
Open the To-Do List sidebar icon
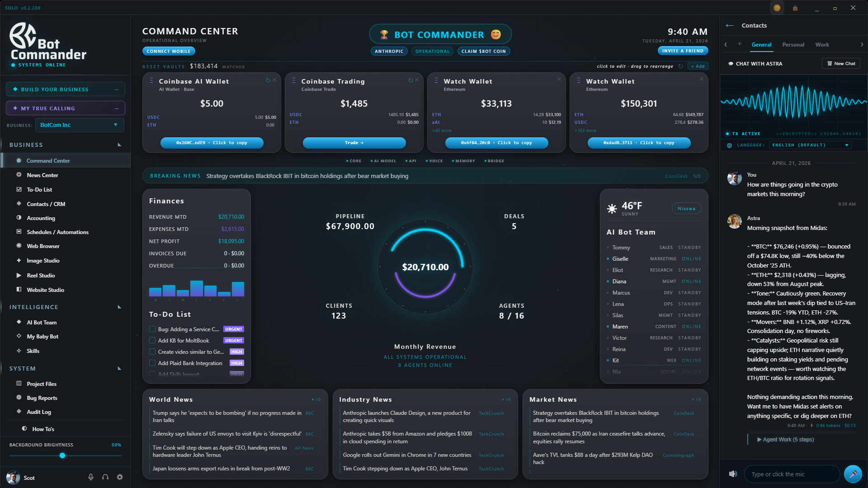[19, 189]
